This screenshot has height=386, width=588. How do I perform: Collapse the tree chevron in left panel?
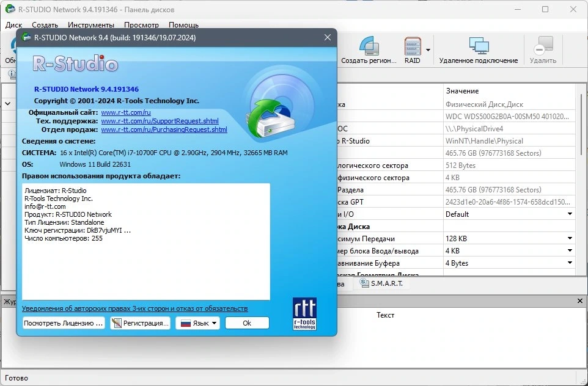[8, 103]
